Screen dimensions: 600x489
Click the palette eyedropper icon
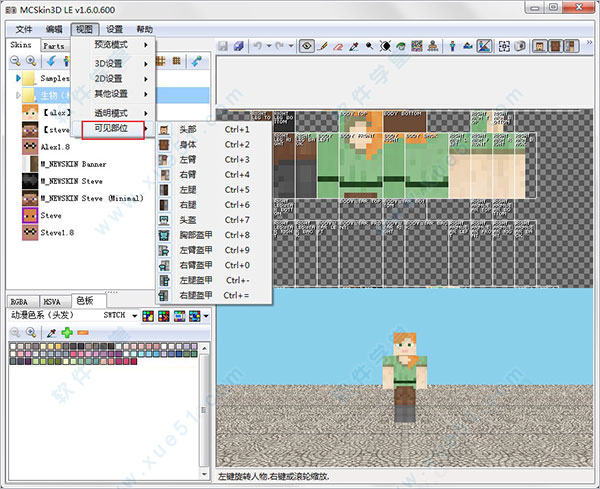coord(50,332)
